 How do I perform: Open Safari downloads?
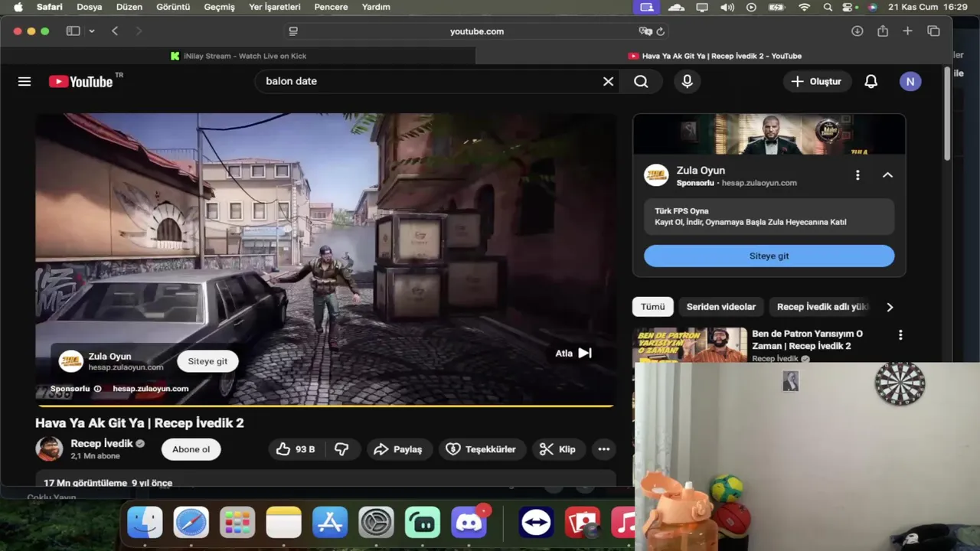[857, 31]
